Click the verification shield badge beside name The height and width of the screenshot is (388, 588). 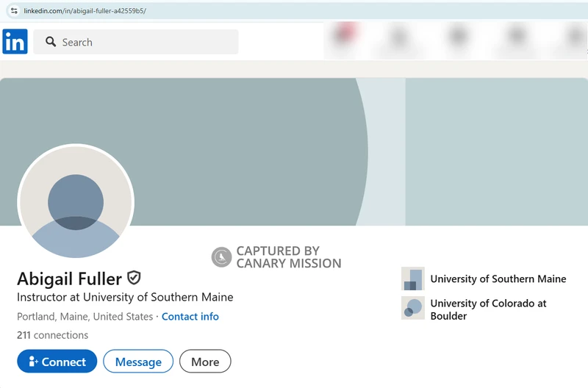[x=134, y=278]
